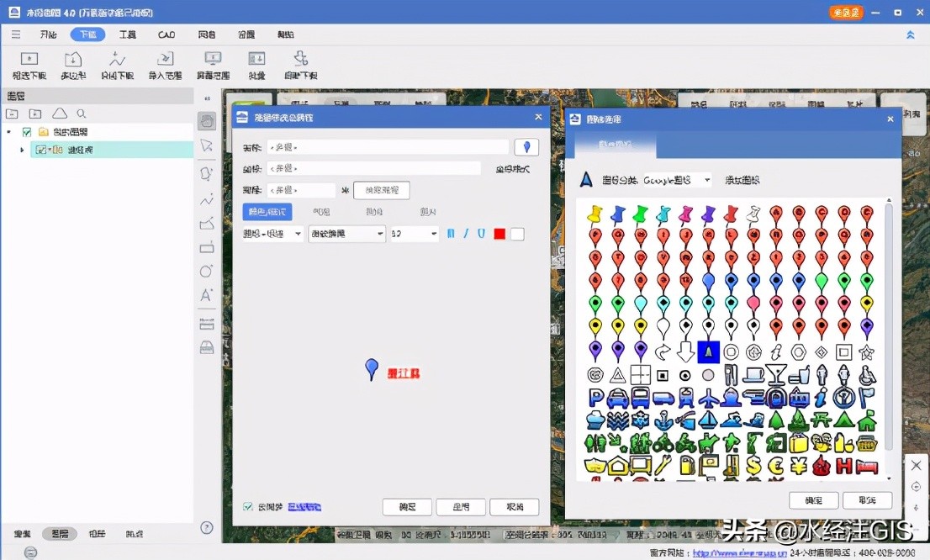Pick the green pushpin marker icon
This screenshot has width=930, height=560.
coord(641,214)
